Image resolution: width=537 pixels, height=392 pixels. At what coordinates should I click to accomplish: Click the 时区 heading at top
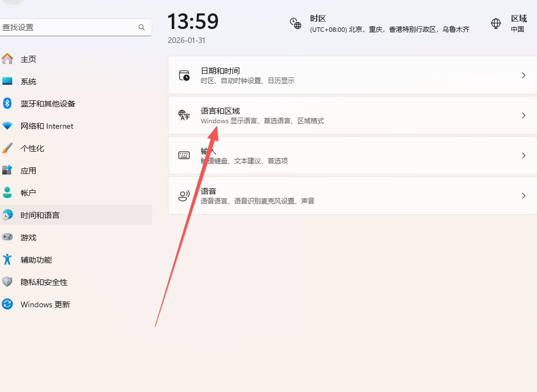pos(318,18)
